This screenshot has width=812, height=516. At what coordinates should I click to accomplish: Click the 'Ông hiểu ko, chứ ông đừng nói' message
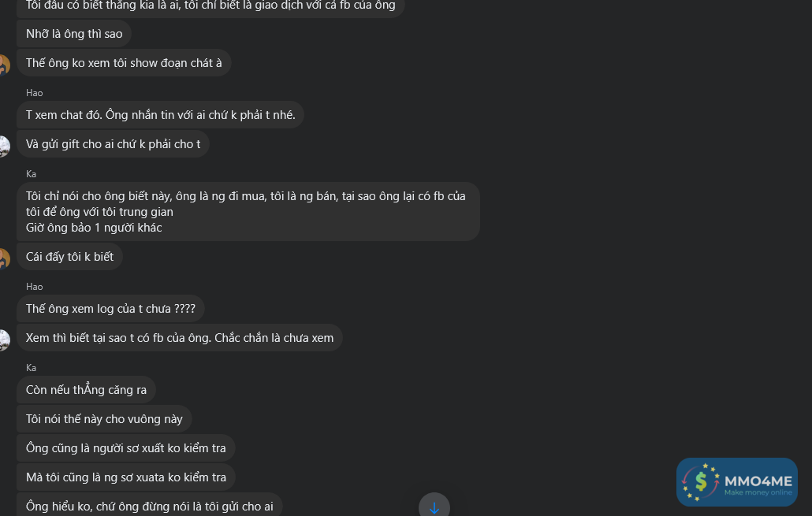pos(149,506)
